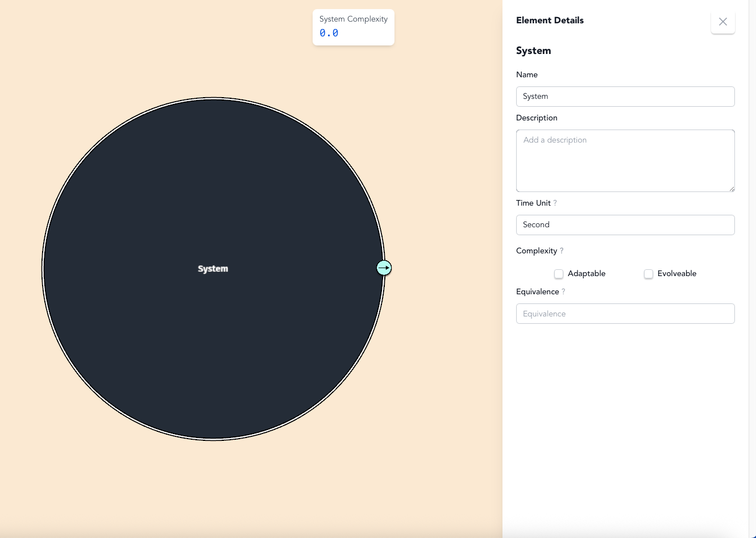Click into the Description text area
The height and width of the screenshot is (538, 756).
pos(625,161)
